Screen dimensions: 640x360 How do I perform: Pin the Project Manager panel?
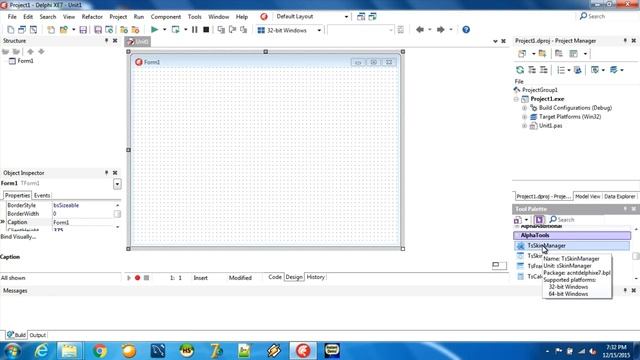pyautogui.click(x=625, y=41)
